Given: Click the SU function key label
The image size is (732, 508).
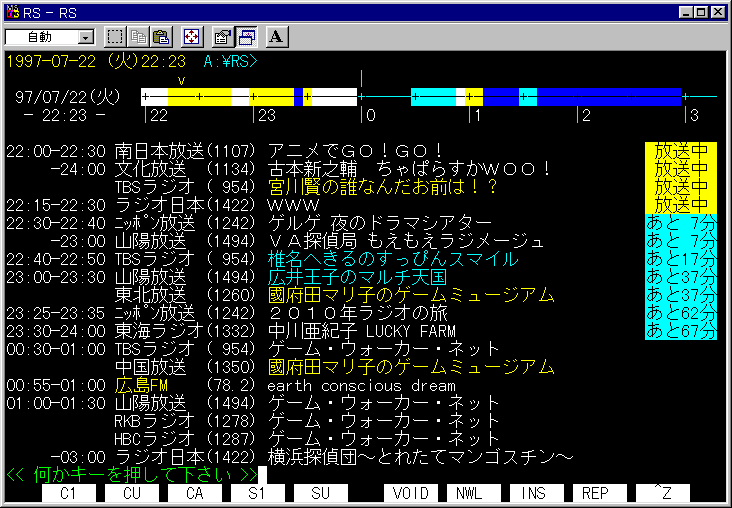Looking at the screenshot, I should point(321,493).
